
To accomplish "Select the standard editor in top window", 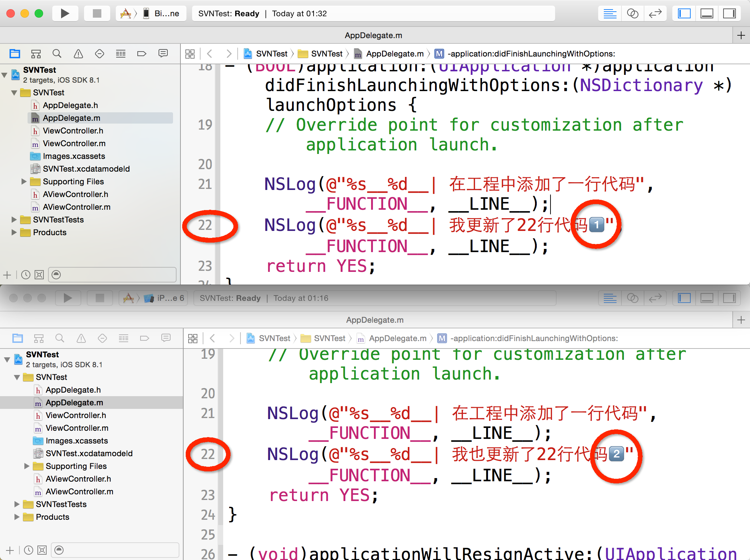I will pos(610,13).
